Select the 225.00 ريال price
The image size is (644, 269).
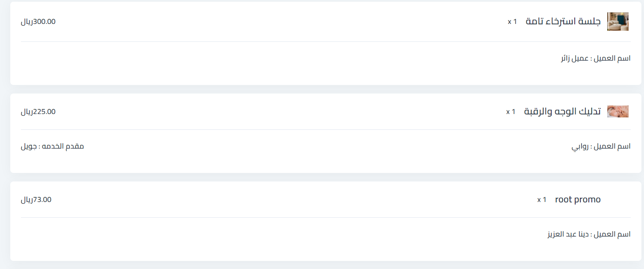(x=38, y=112)
